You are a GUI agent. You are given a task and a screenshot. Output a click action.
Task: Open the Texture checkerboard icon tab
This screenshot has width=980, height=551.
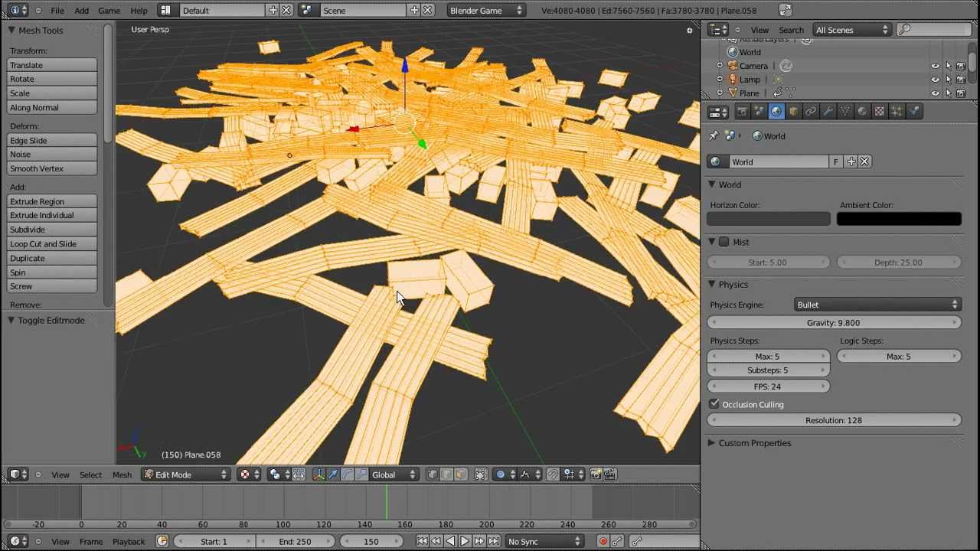click(x=879, y=112)
